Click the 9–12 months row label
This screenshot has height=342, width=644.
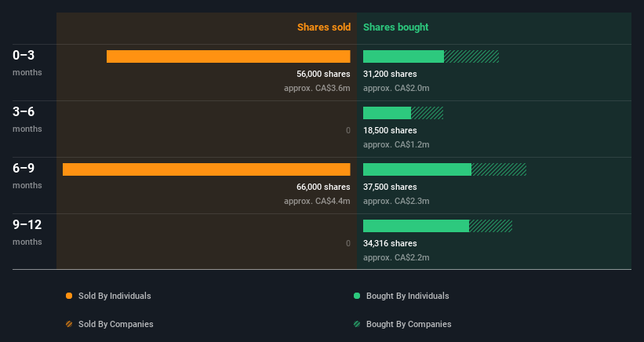tap(27, 232)
